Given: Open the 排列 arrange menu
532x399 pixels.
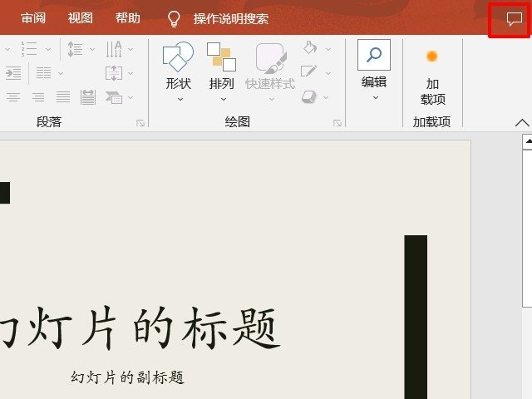Looking at the screenshot, I should [222, 72].
